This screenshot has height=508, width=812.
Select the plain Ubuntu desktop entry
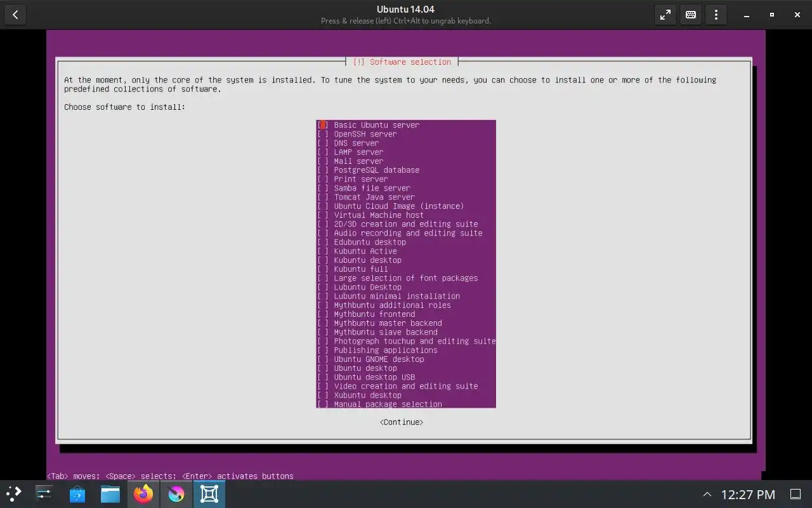pos(406,368)
